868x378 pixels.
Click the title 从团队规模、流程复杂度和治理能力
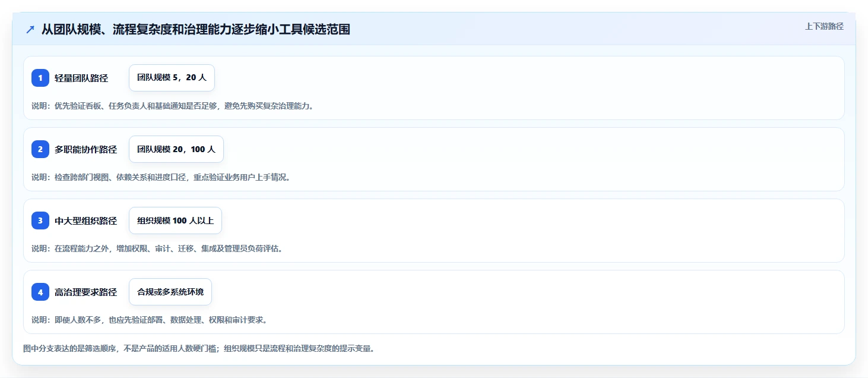pyautogui.click(x=195, y=29)
